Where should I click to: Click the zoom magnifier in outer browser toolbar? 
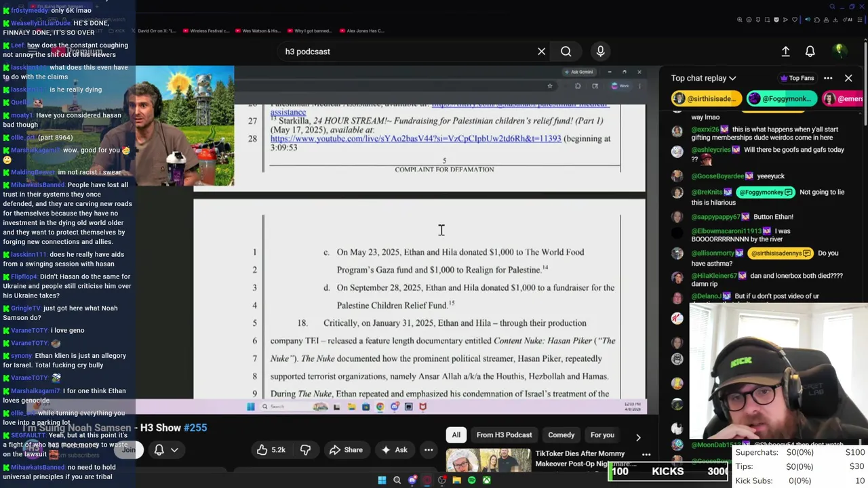[x=741, y=20]
